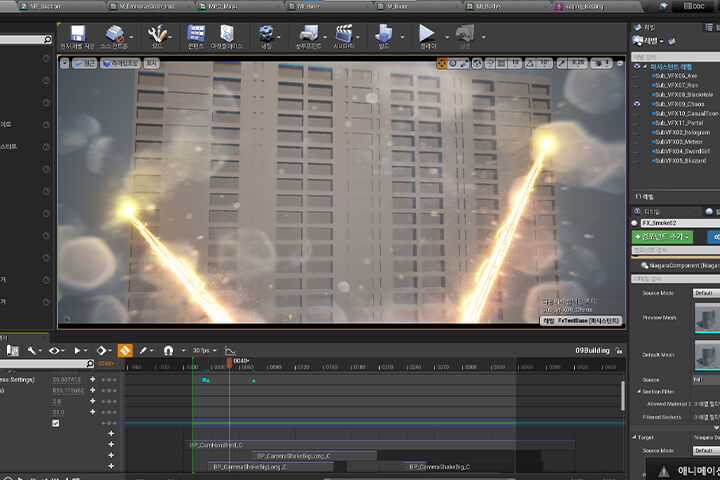
Task: Toggle sequencer snapping magnet icon
Action: tap(169, 351)
